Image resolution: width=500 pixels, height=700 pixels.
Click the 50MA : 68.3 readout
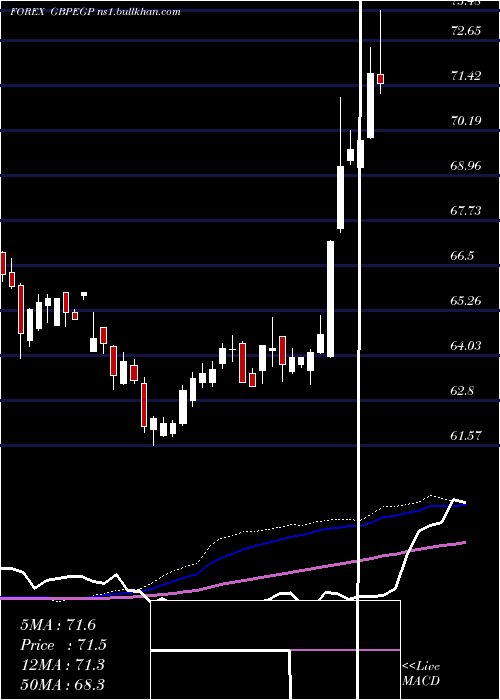point(62,684)
